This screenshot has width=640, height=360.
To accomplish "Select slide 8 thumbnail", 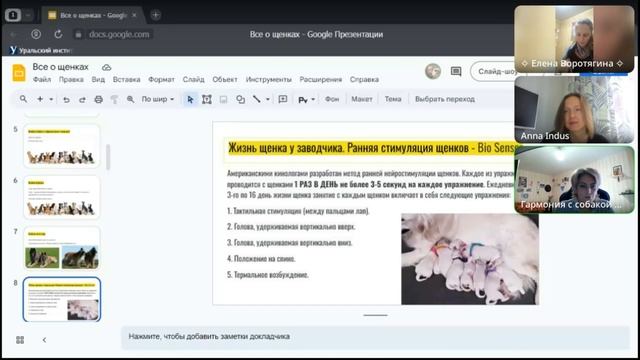I will coord(62,300).
